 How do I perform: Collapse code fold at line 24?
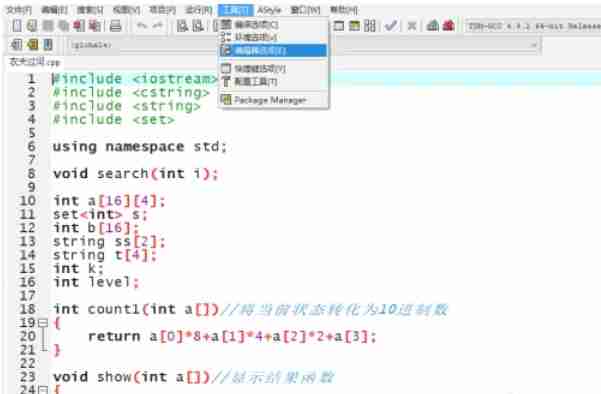tap(43, 390)
